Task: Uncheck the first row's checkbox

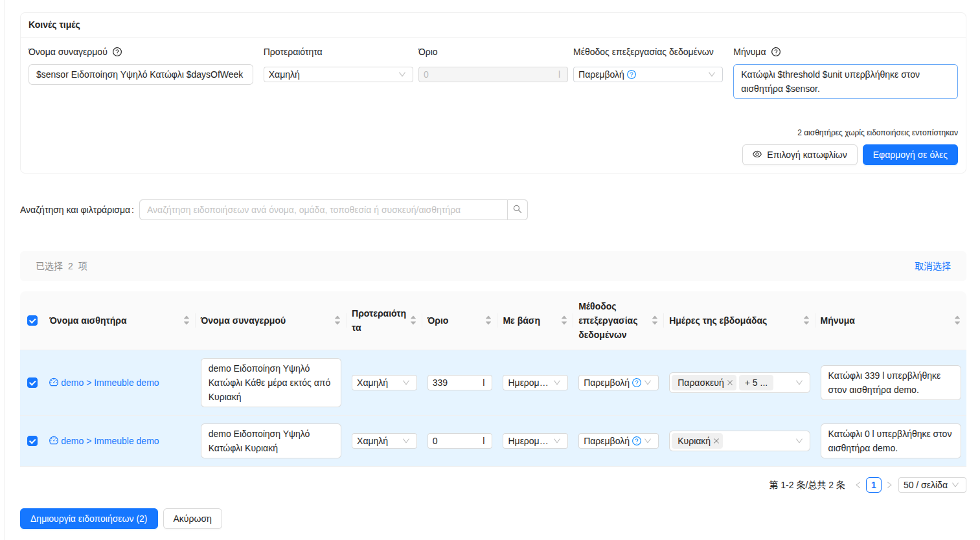Action: pos(32,383)
